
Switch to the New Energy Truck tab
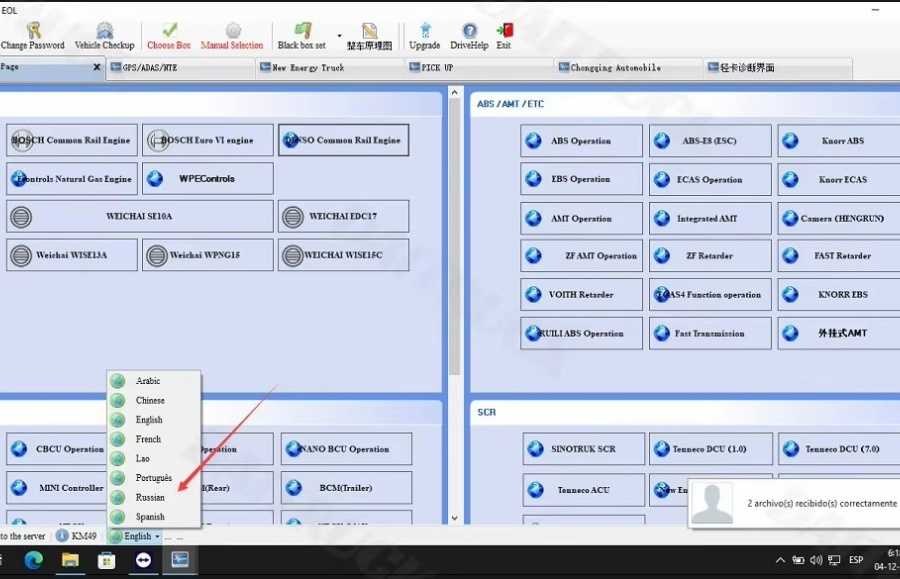pyautogui.click(x=330, y=68)
